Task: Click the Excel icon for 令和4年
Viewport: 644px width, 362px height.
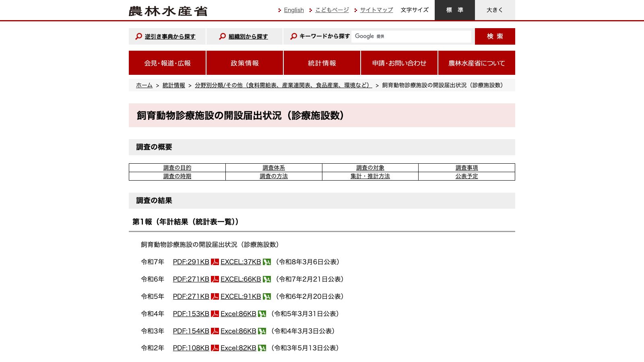Action: [262, 314]
